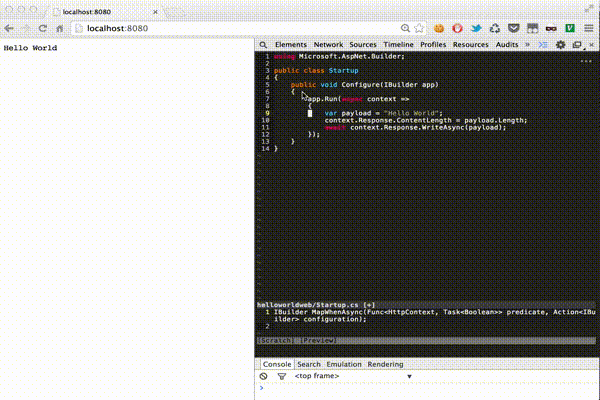Click the [Scratch] [Preview] status bar
The width and height of the screenshot is (600, 400).
[x=426, y=340]
